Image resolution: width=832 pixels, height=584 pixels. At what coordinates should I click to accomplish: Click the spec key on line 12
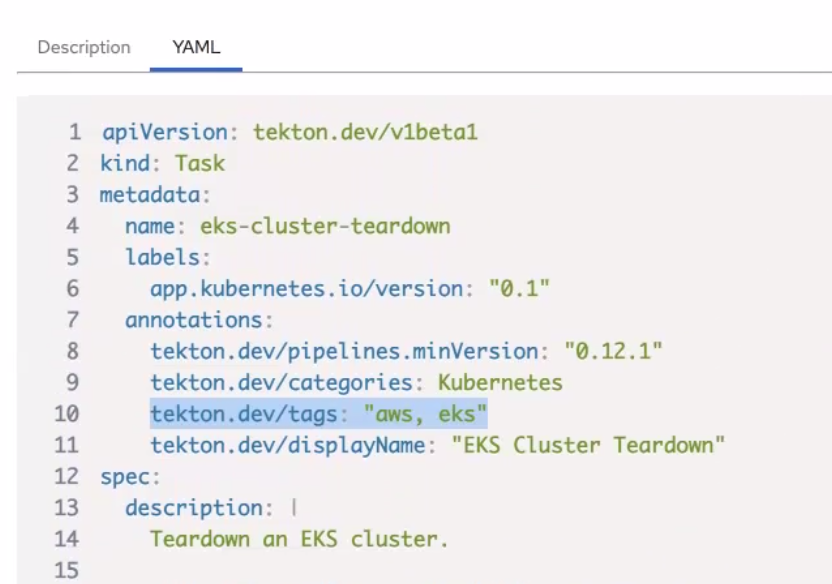125,476
